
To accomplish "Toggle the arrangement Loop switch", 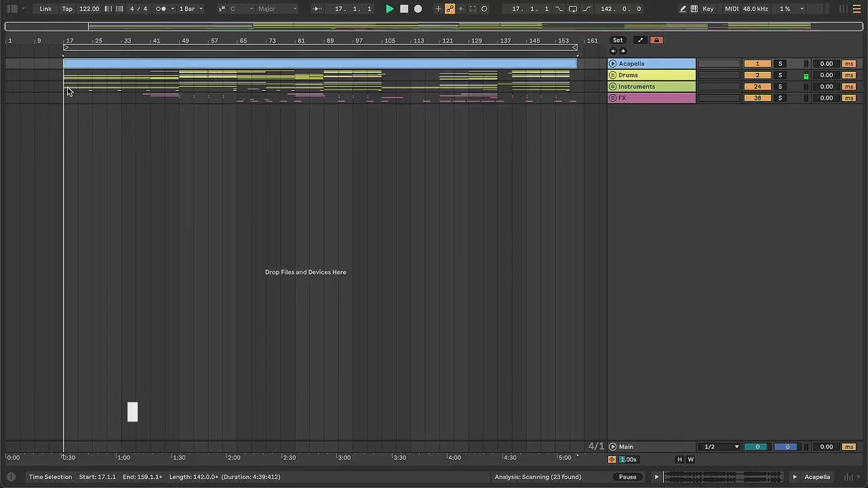I will pyautogui.click(x=572, y=9).
